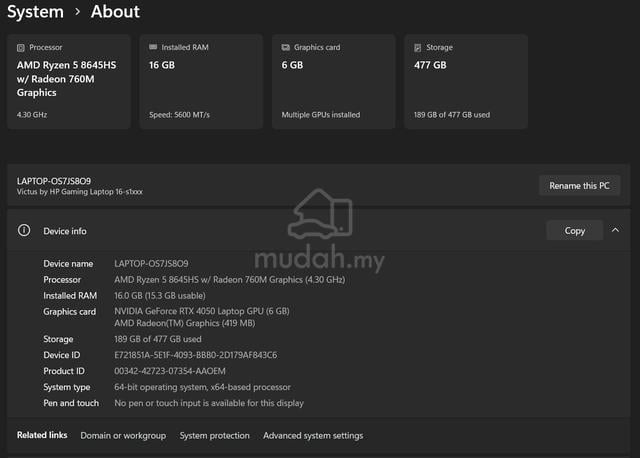Select the 6 GB Graphics card tile

coord(333,82)
